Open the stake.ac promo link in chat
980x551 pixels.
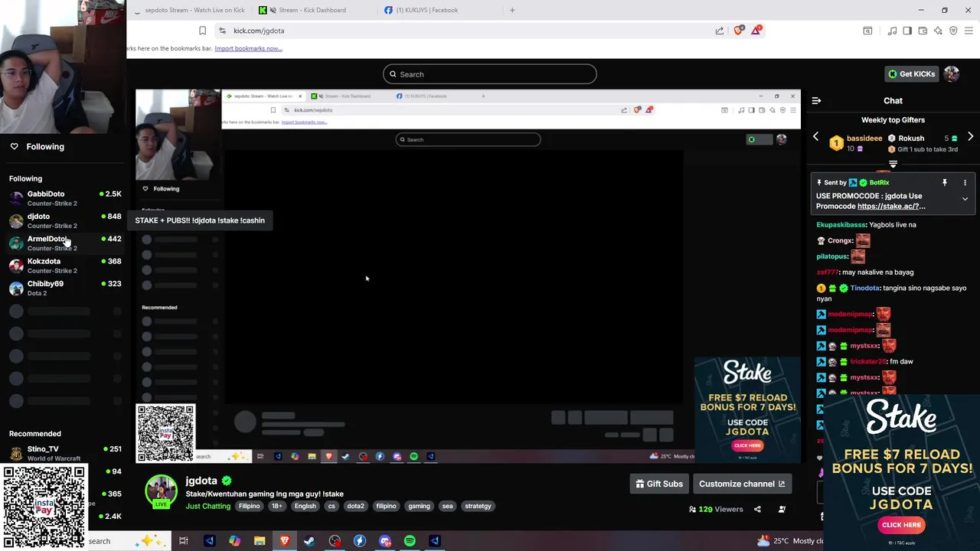coord(891,206)
